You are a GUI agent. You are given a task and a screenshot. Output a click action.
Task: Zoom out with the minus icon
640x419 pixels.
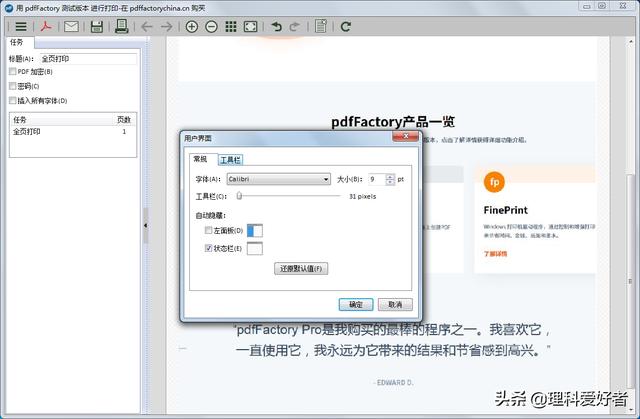click(x=211, y=27)
